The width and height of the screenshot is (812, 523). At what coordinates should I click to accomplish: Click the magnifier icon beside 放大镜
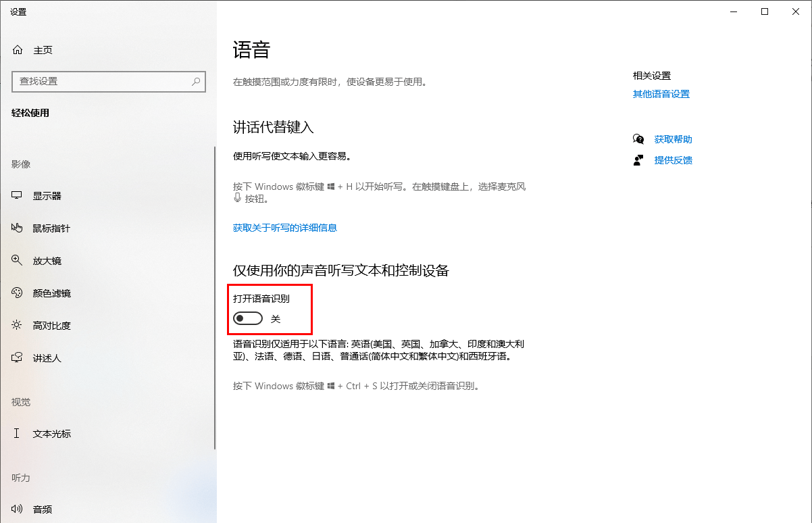18,261
